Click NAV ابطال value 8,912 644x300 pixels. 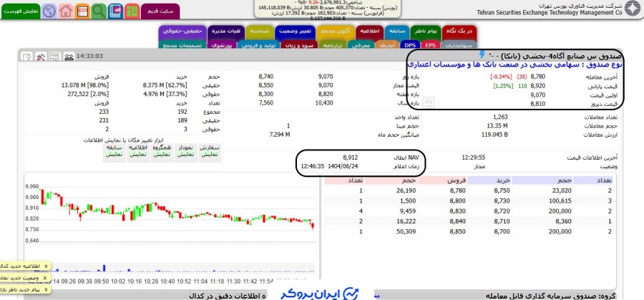click(350, 158)
